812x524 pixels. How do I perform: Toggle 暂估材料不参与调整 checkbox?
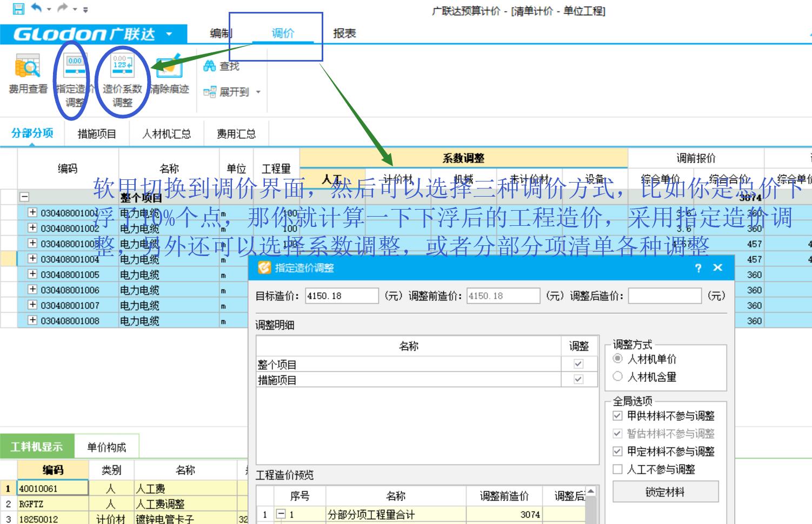coord(617,434)
